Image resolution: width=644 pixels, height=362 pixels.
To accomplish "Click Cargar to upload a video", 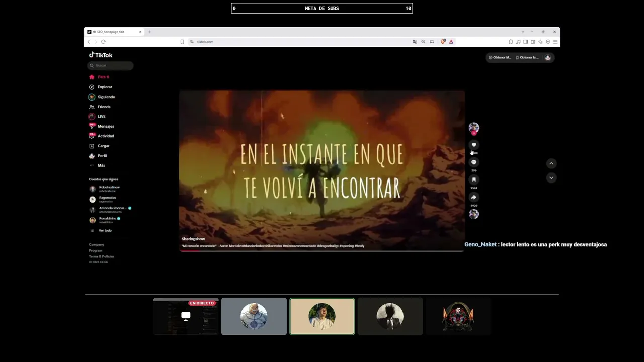I will click(99, 146).
